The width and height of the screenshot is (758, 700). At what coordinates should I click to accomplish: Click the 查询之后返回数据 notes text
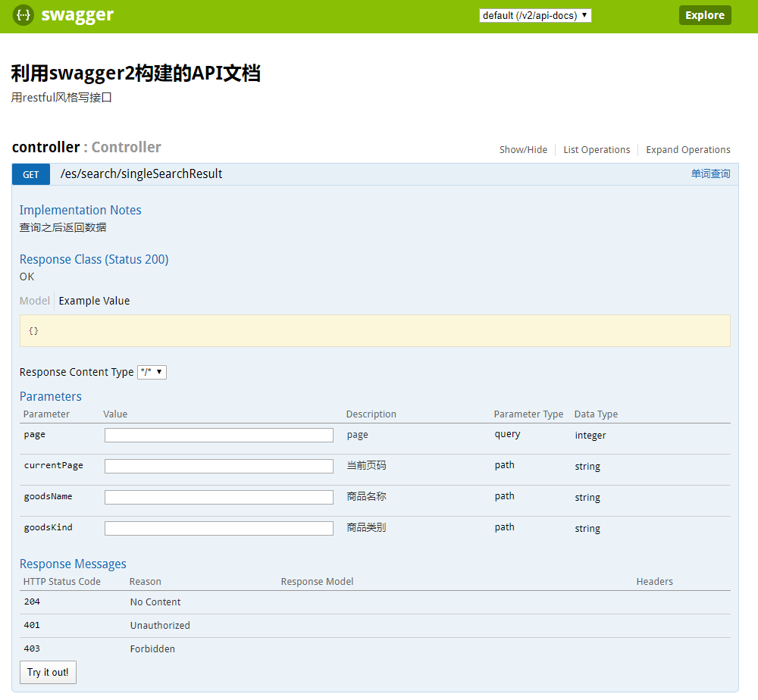pyautogui.click(x=63, y=227)
